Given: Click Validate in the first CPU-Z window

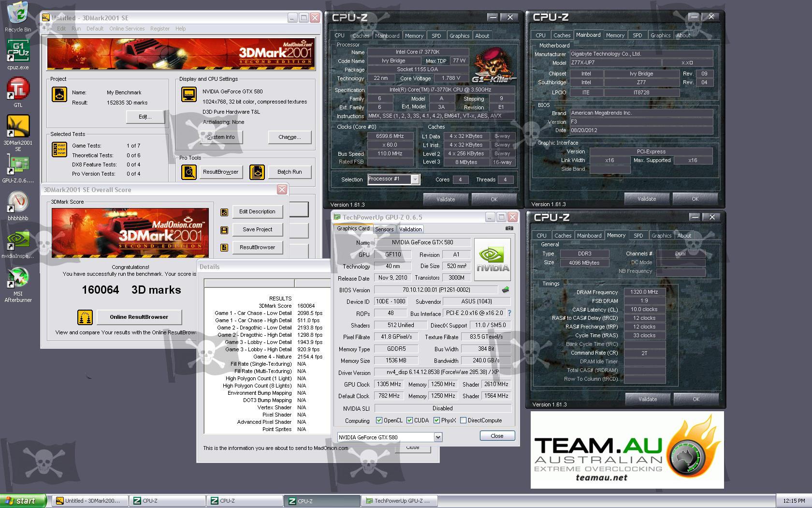Looking at the screenshot, I should click(x=446, y=199).
